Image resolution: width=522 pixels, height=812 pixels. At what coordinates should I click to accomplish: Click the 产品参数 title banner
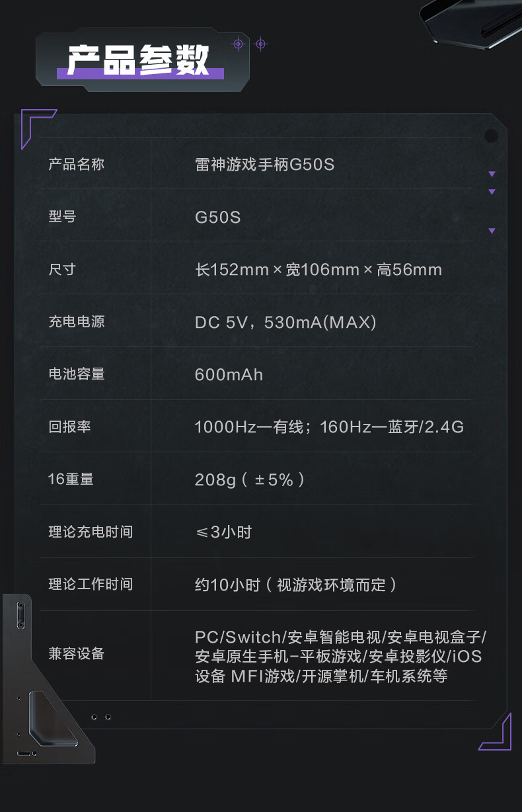click(139, 60)
